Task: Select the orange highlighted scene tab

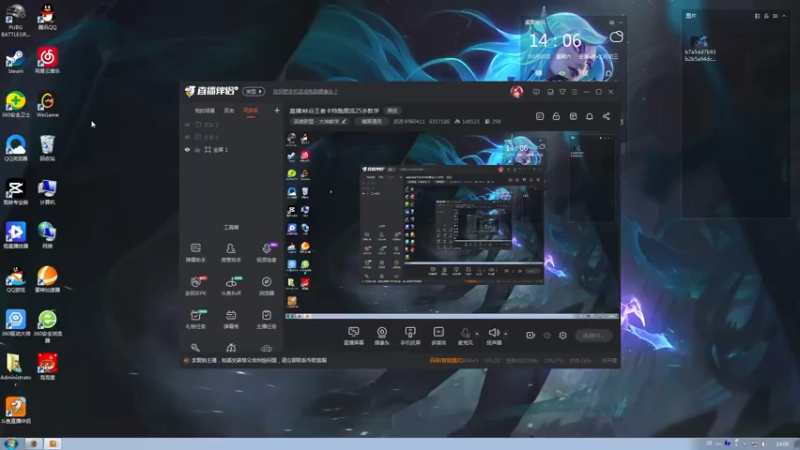Action: pyautogui.click(x=251, y=110)
